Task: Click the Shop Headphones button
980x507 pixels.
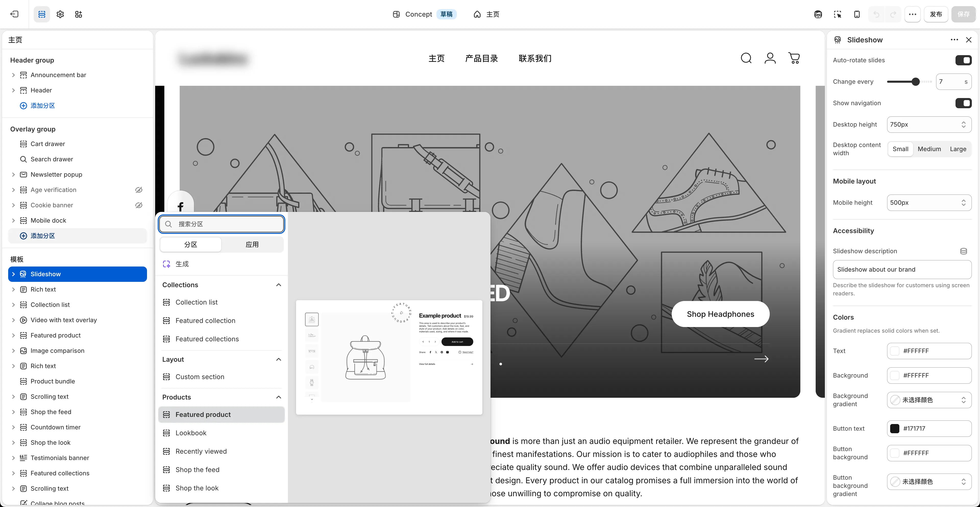Action: 720,314
